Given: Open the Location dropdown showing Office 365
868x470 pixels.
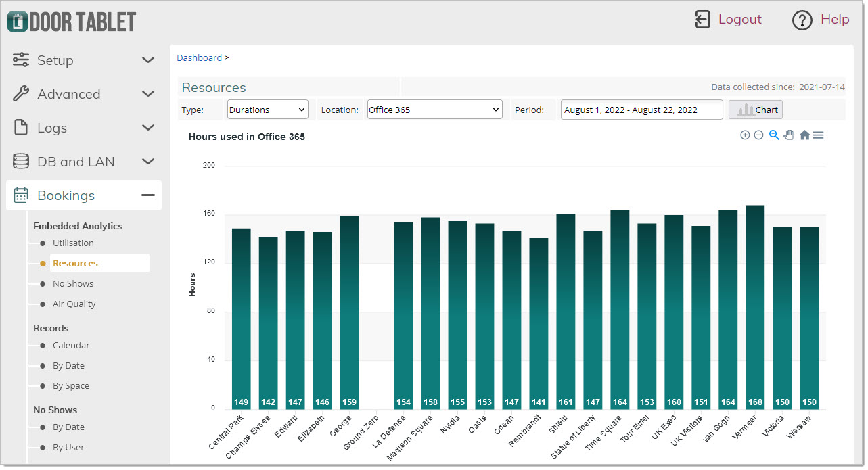Looking at the screenshot, I should tap(435, 110).
